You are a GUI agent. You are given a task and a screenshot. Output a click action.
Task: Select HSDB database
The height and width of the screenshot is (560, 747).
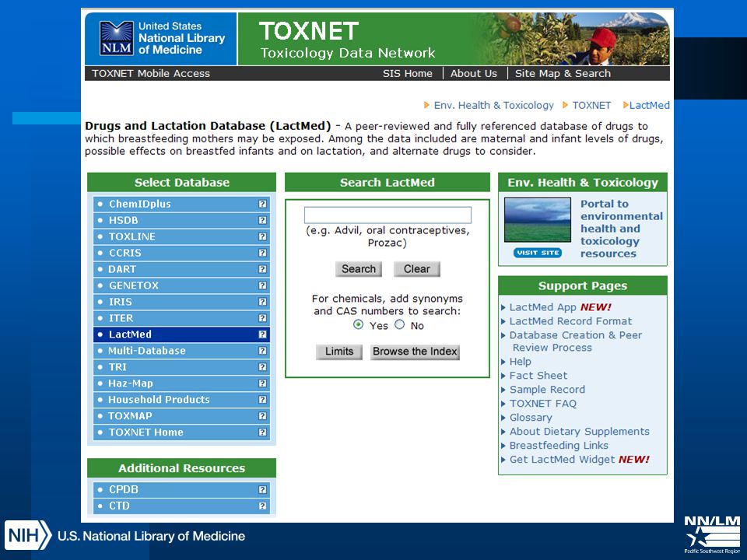(x=181, y=220)
